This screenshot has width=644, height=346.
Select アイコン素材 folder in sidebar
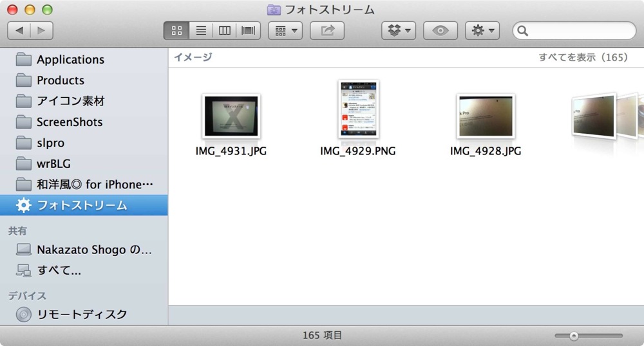pyautogui.click(x=84, y=101)
